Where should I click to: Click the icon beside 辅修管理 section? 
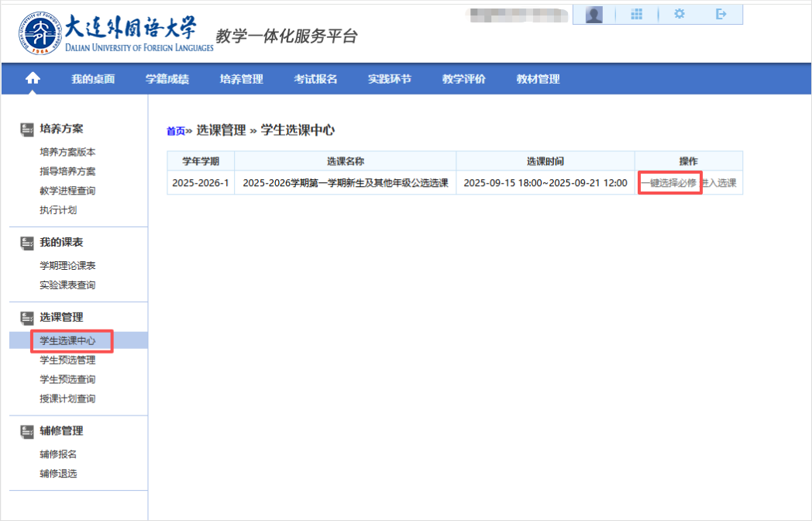pos(27,431)
